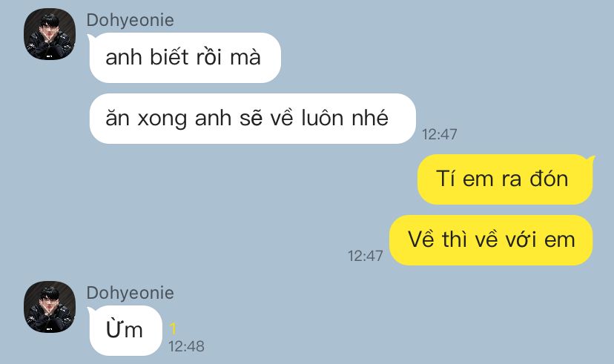Click the word 'xong' in the second message
614x364 pixels.
pos(162,119)
